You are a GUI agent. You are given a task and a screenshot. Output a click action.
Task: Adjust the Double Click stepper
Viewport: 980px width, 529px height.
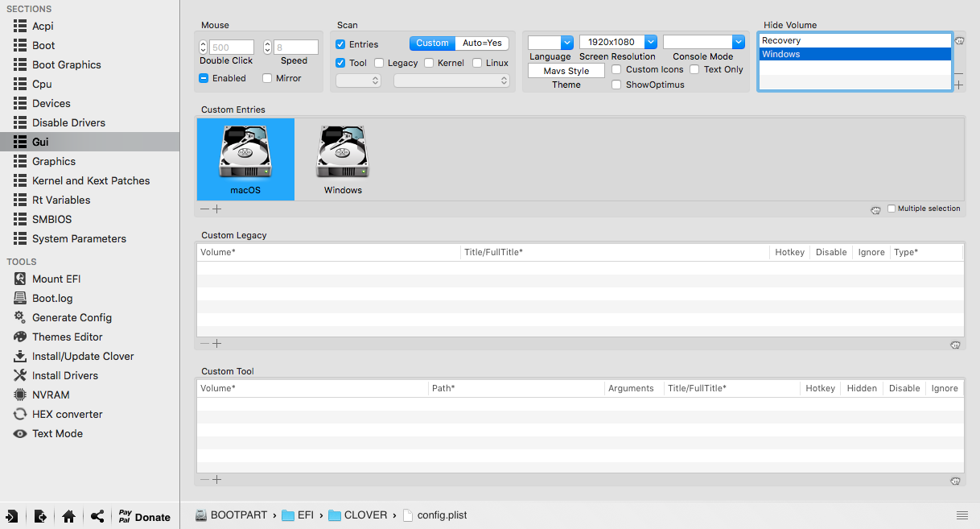(203, 48)
